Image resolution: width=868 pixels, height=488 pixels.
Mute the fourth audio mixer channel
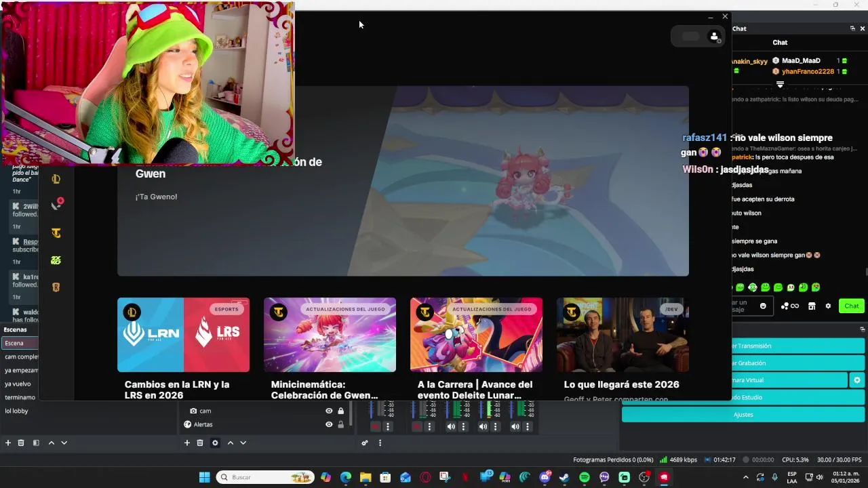point(483,426)
